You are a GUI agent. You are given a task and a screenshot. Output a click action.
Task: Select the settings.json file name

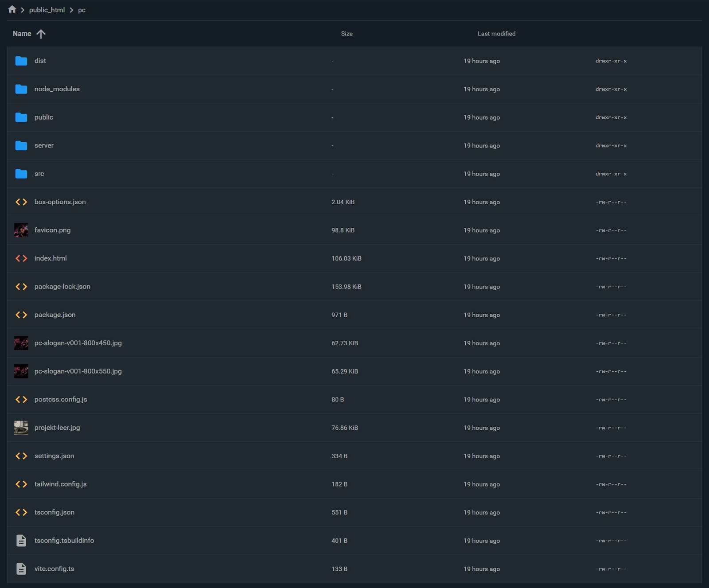[54, 456]
